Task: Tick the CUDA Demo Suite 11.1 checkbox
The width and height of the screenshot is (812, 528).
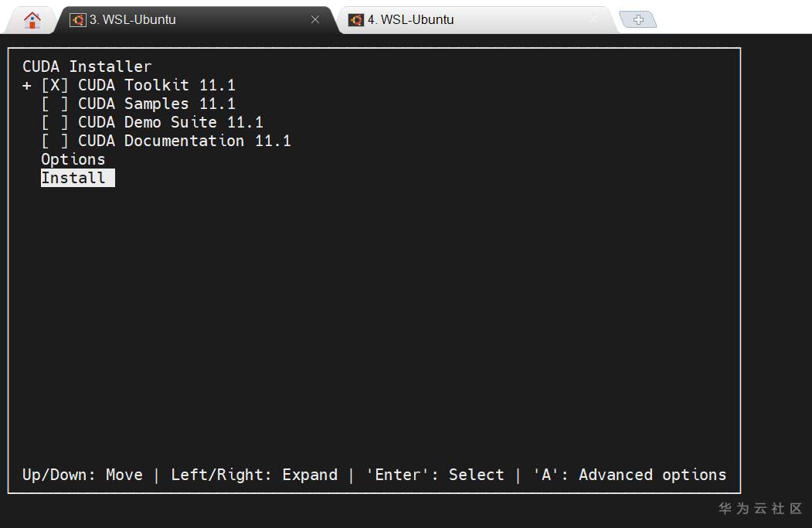Action: coord(55,122)
